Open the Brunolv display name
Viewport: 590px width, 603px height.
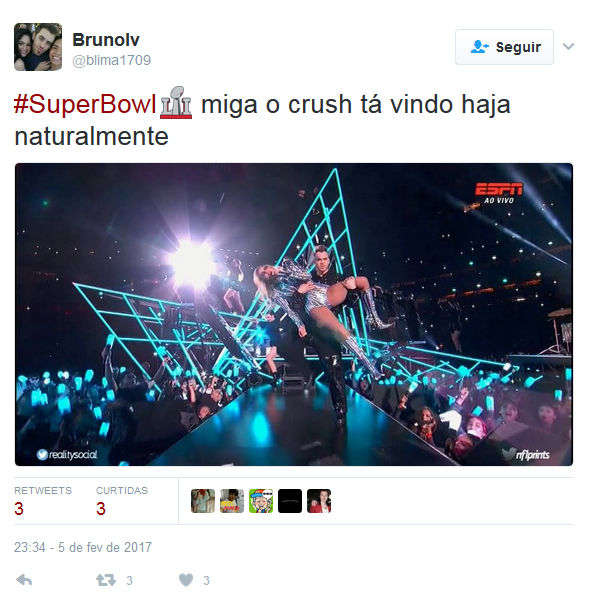(x=106, y=40)
